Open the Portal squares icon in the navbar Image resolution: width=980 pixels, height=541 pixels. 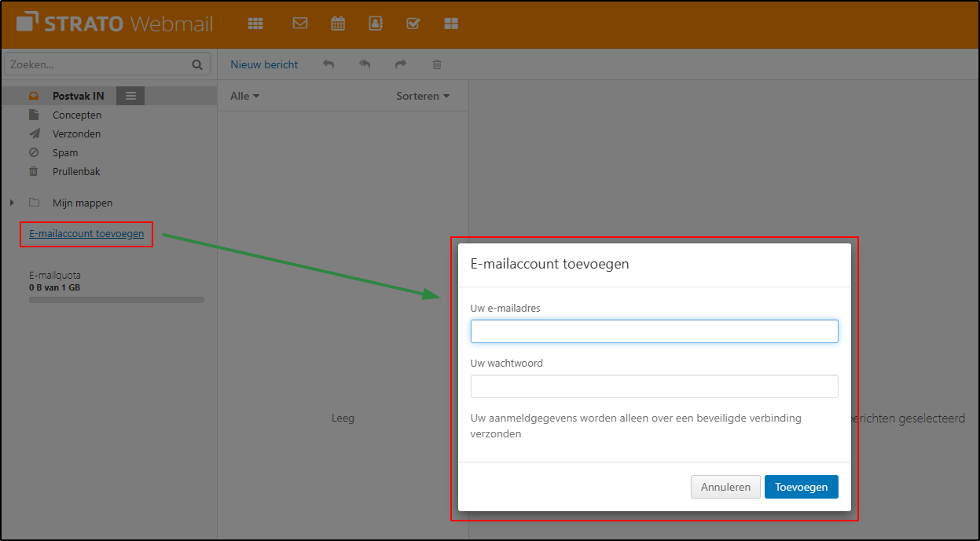[x=451, y=23]
